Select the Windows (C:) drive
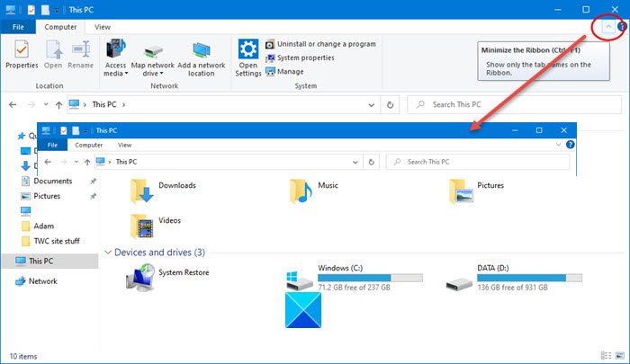Viewport: 630px width, 364px height. [x=355, y=278]
